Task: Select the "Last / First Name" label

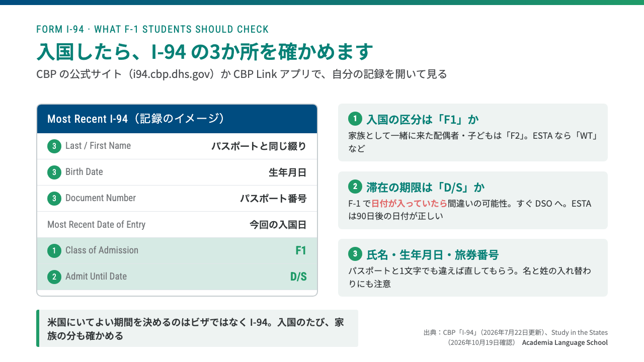Action: (x=98, y=146)
